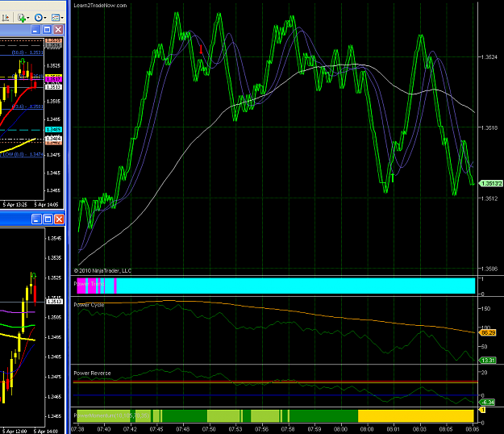504x434 pixels.
Task: Click the 1.3518 price axis label
Action: click(x=489, y=127)
